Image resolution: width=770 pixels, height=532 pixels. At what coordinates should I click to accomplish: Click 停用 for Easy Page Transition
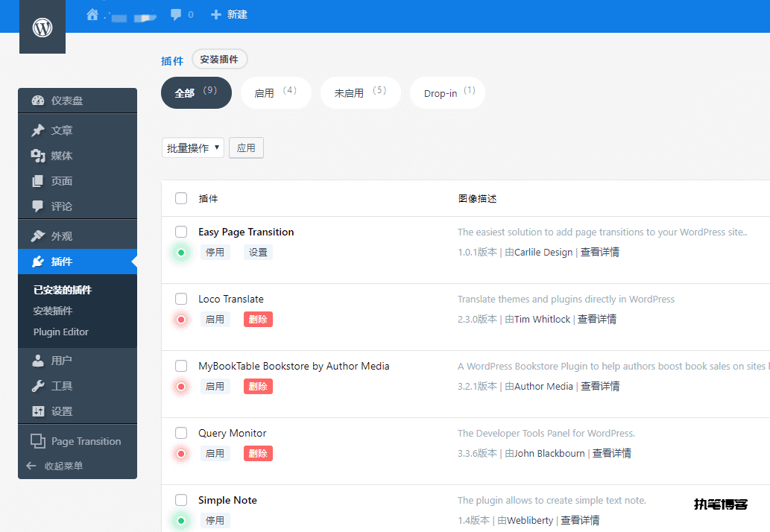tap(215, 253)
